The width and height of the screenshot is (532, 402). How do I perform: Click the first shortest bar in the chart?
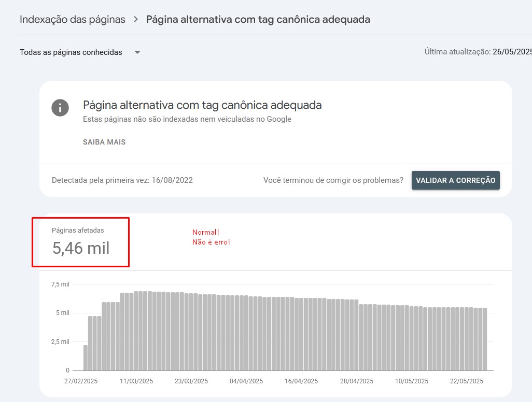click(86, 358)
